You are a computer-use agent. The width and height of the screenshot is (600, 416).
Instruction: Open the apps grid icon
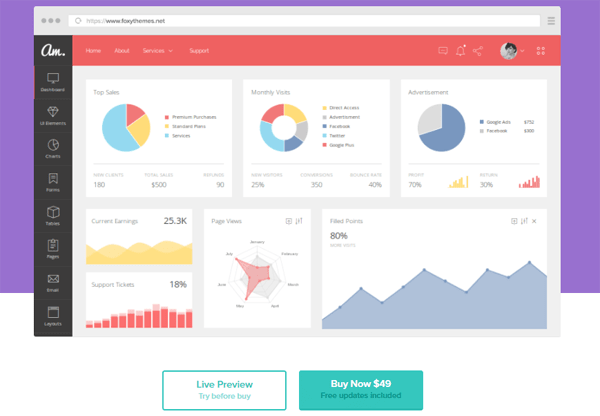tap(541, 51)
